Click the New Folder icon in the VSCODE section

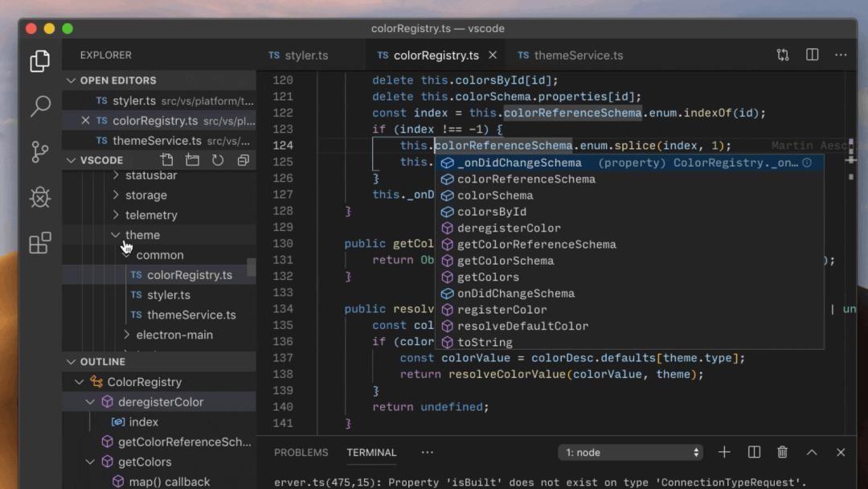point(192,159)
